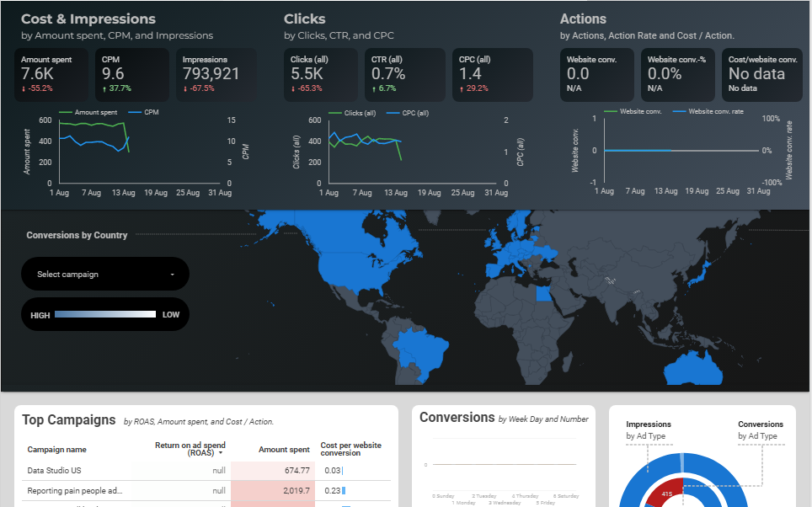Click the 37.7% change under CPM
This screenshot has height=507, width=812.
[116, 88]
